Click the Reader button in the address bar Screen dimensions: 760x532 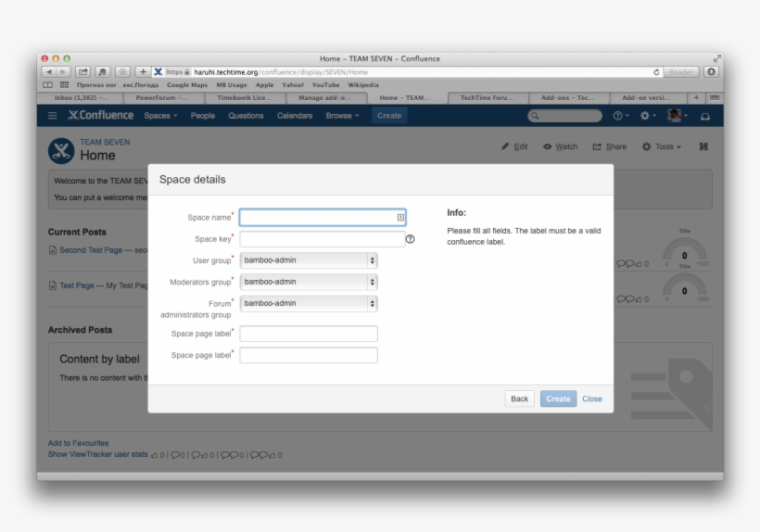[x=681, y=71]
